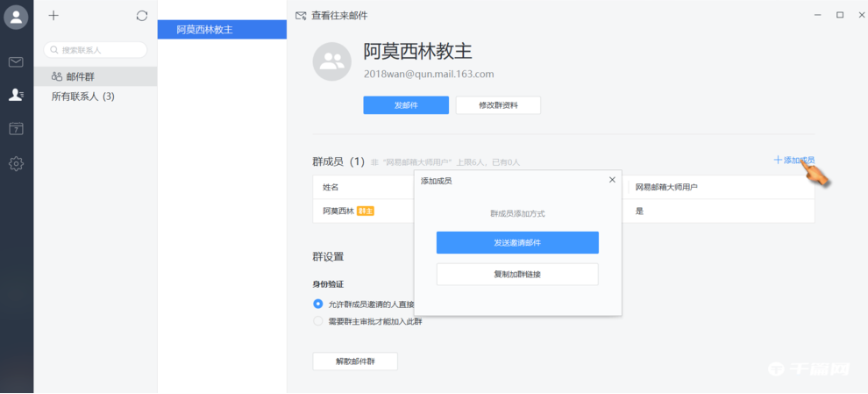Click the 修改群资料 button
The image size is (868, 394).
point(498,105)
